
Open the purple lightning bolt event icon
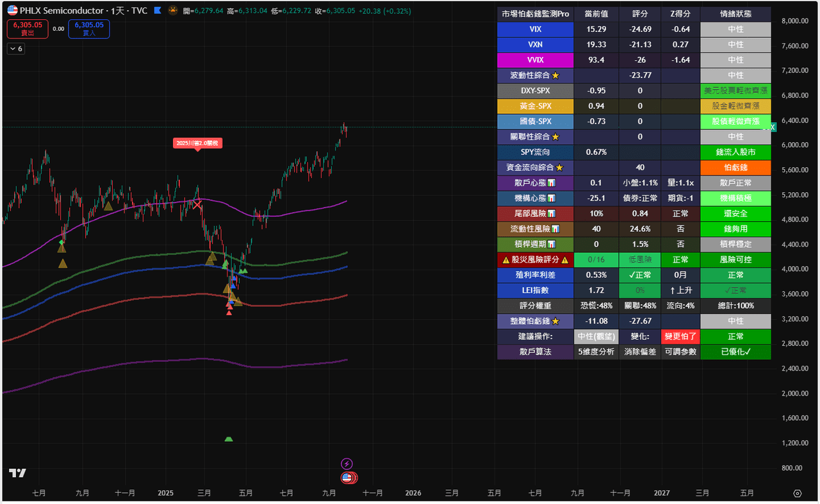point(347,464)
